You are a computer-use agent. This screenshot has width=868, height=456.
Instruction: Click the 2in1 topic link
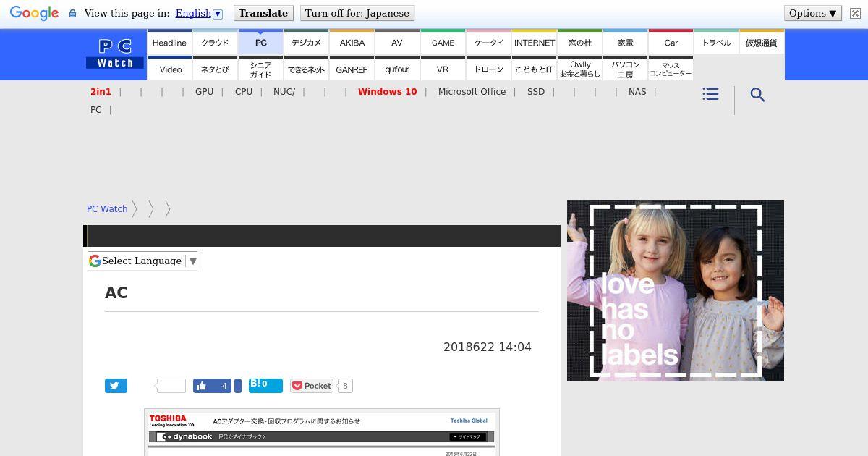101,92
